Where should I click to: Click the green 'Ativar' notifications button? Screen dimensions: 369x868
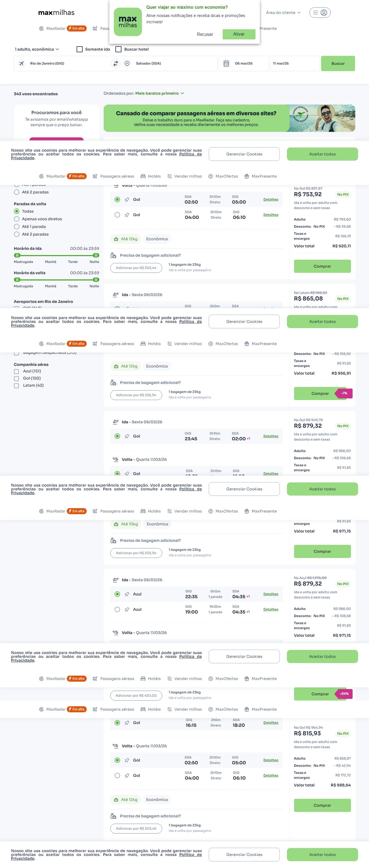[x=239, y=34]
